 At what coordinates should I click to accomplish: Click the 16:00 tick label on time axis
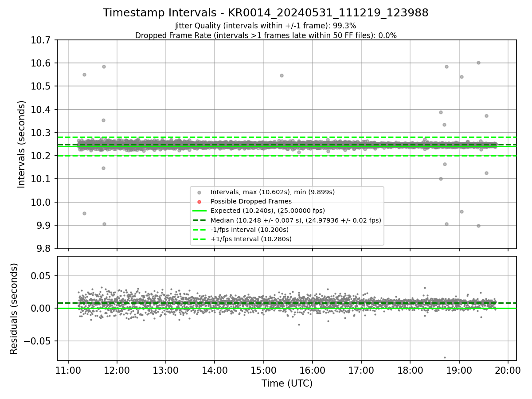click(x=312, y=370)
